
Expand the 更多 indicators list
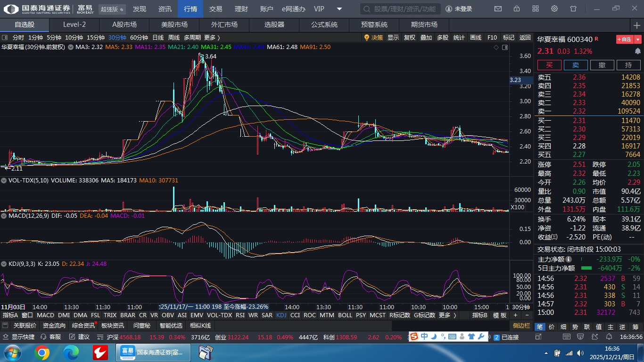[x=447, y=315]
